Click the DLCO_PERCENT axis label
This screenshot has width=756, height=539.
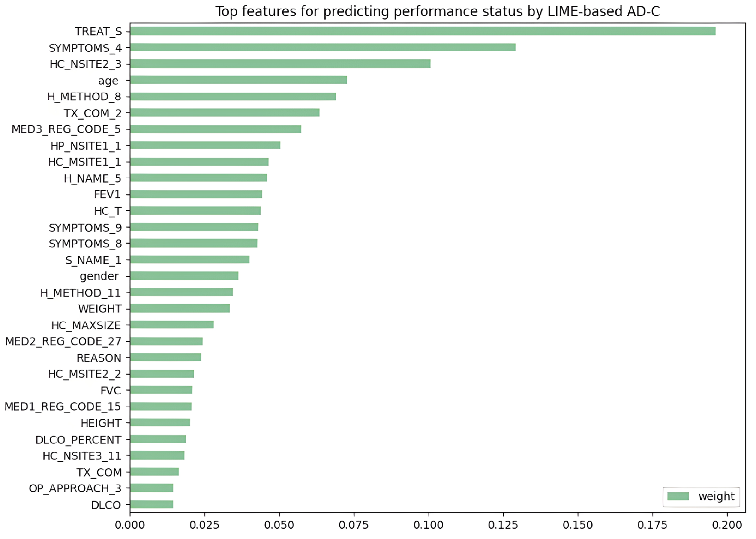[78, 440]
